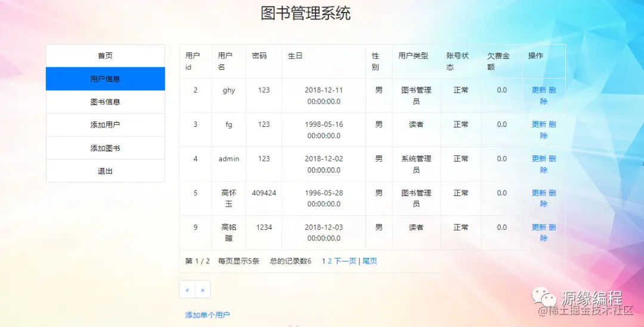Open the 添加用户 sidebar entry
The width and height of the screenshot is (644, 327).
coord(105,124)
